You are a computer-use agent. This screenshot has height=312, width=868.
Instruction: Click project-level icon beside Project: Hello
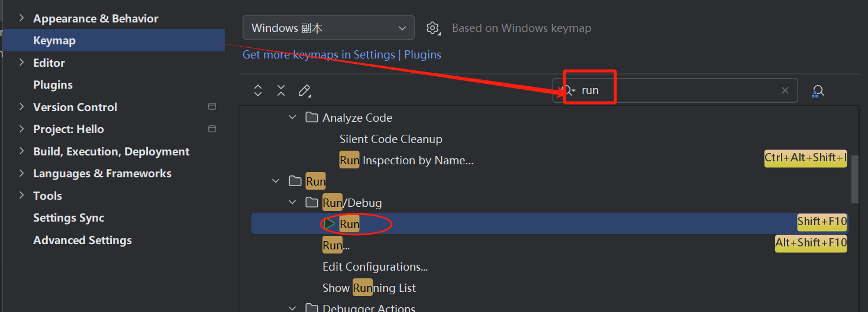(212, 129)
